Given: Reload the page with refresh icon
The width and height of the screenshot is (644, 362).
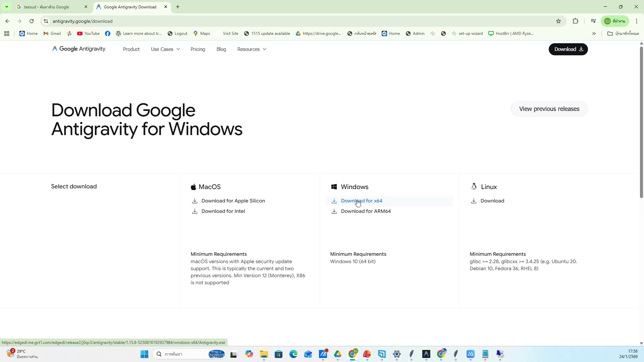Looking at the screenshot, I should (32, 21).
